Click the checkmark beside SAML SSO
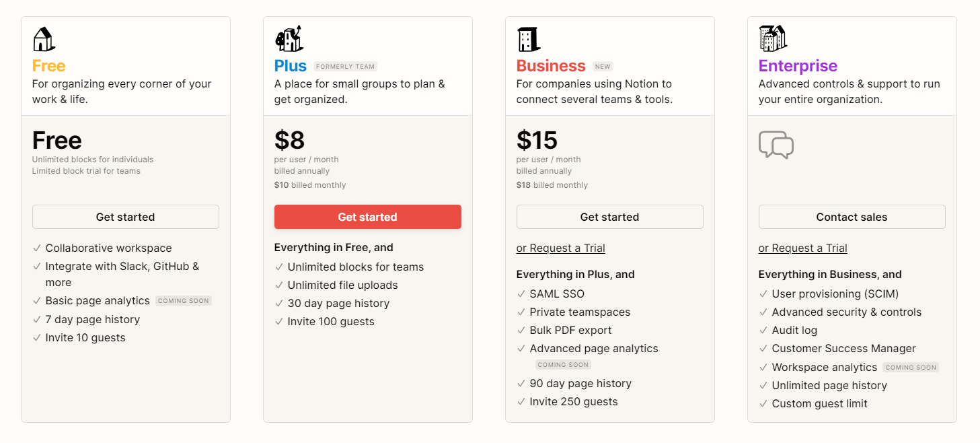Image resolution: width=980 pixels, height=443 pixels. coord(521,294)
